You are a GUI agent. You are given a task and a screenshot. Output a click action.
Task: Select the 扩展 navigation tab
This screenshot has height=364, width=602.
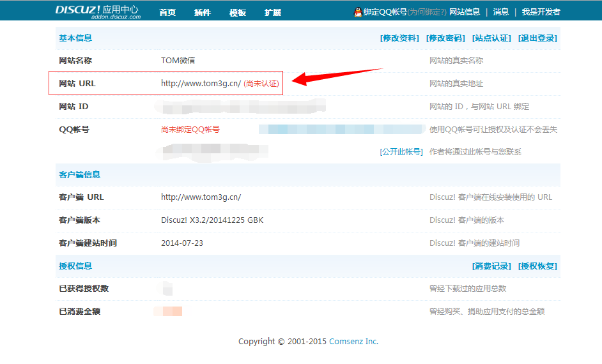pos(273,12)
